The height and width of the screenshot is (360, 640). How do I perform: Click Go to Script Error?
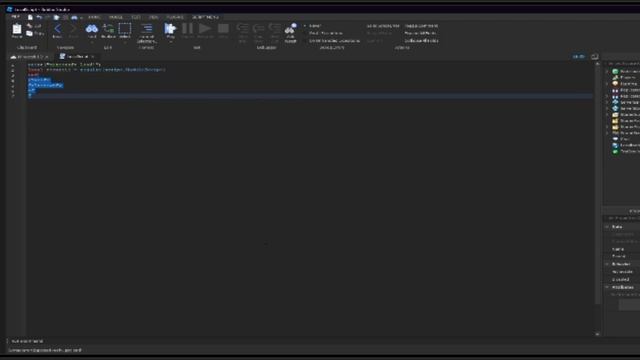[x=383, y=26]
